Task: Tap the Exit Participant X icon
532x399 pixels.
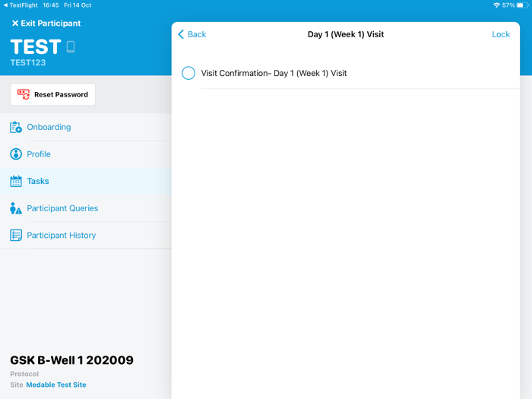Action: tap(15, 24)
